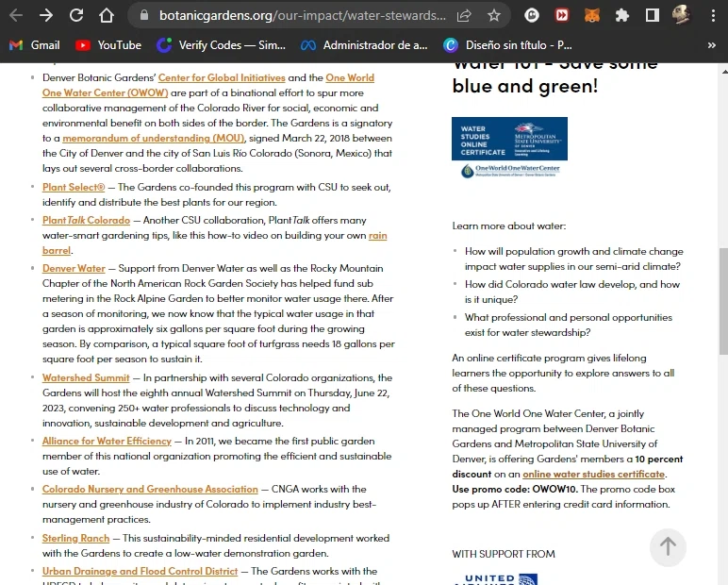Screen dimensions: 728x585
Task: Click the 'WITH SUPPORT FROM' heading
Action: click(x=504, y=554)
